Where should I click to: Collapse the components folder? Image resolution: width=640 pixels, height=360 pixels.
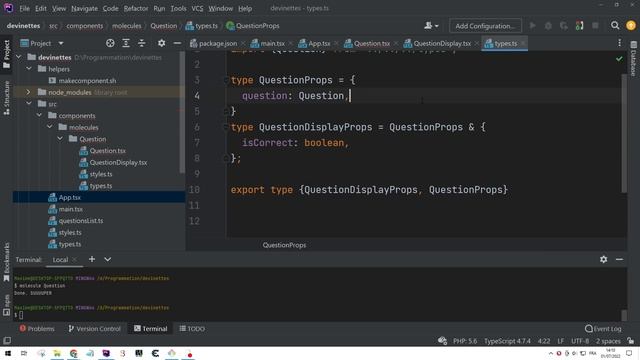39,116
